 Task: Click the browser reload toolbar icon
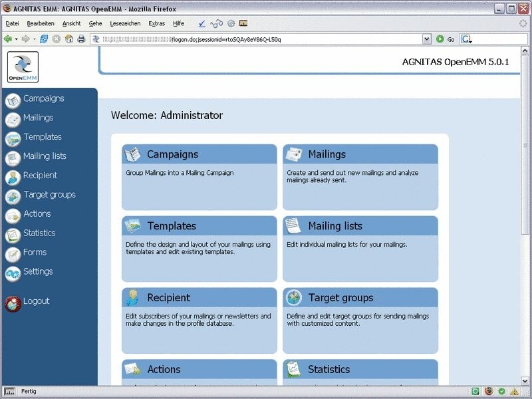coord(45,39)
